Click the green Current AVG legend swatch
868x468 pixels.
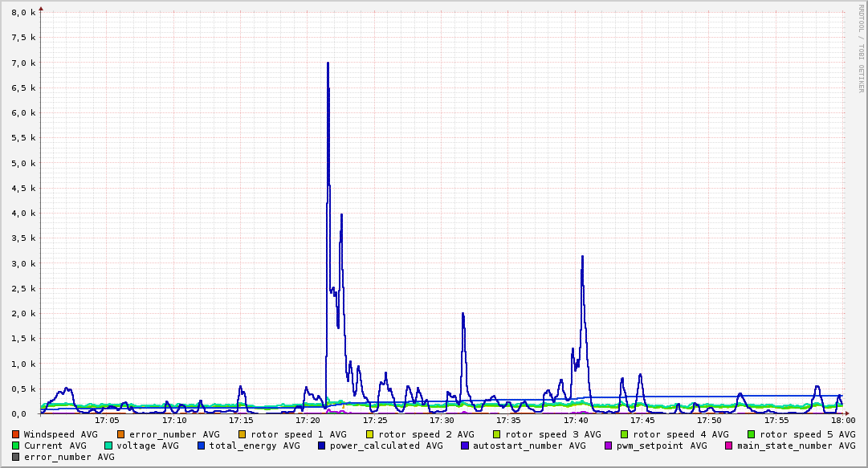tap(16, 446)
